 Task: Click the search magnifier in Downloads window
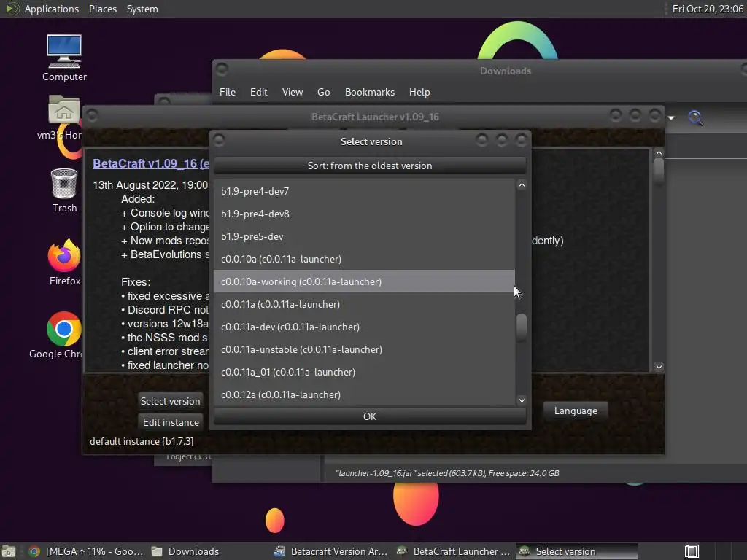point(695,117)
